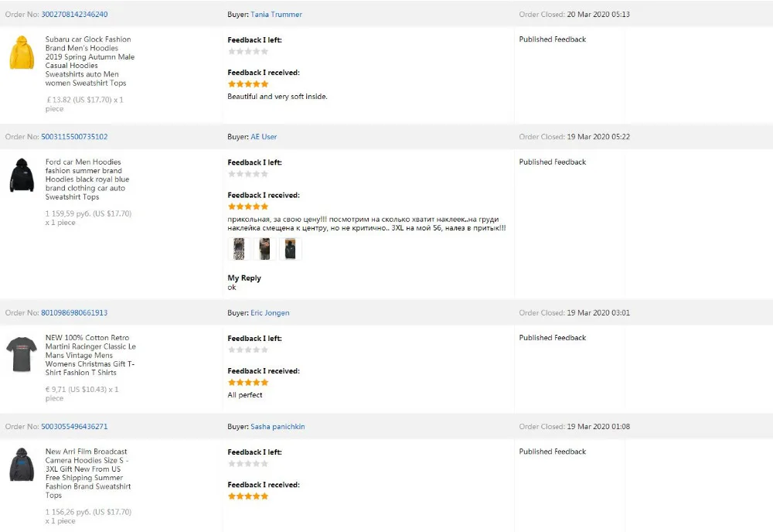View buyer Tania Trummer's profile

276,15
